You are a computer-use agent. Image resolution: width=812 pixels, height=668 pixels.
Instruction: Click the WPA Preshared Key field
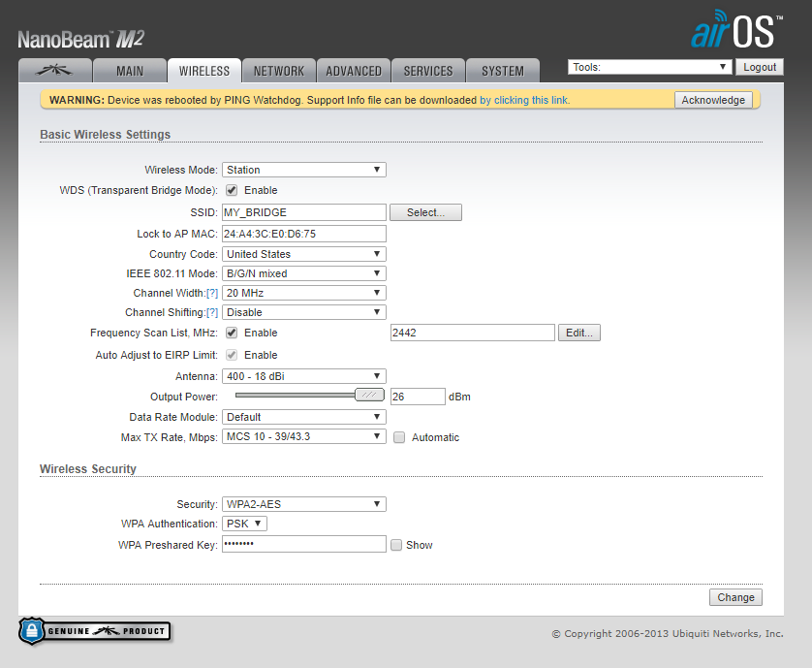[304, 544]
